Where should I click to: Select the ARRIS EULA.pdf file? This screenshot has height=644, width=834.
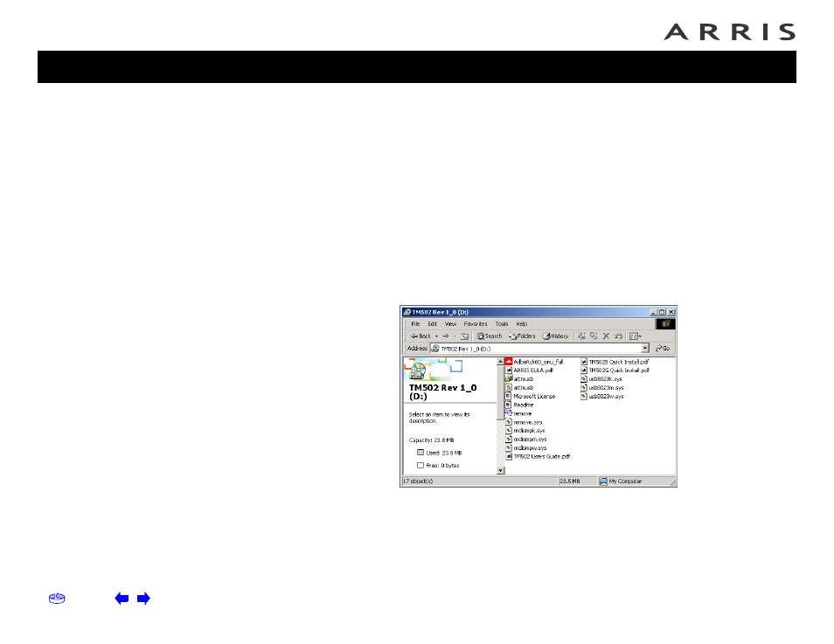(x=530, y=370)
